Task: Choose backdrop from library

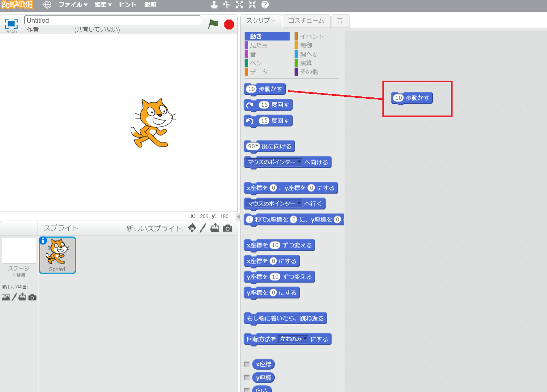Action: 6,297
